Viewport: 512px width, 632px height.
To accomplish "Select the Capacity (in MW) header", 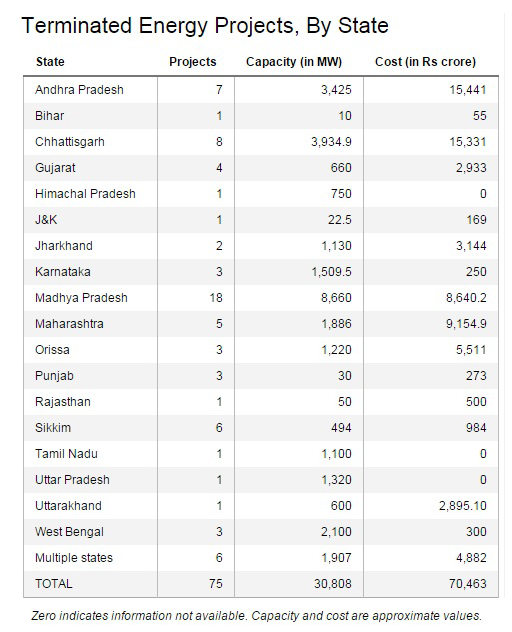I will tap(294, 62).
